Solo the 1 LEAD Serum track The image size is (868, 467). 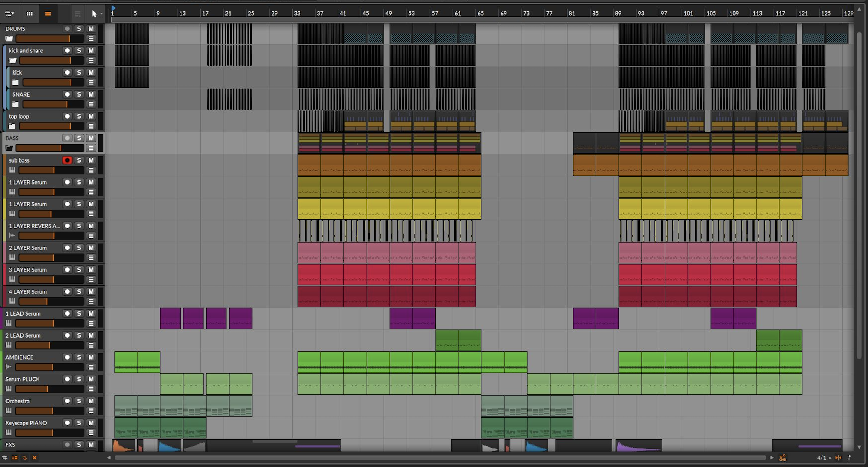point(79,313)
